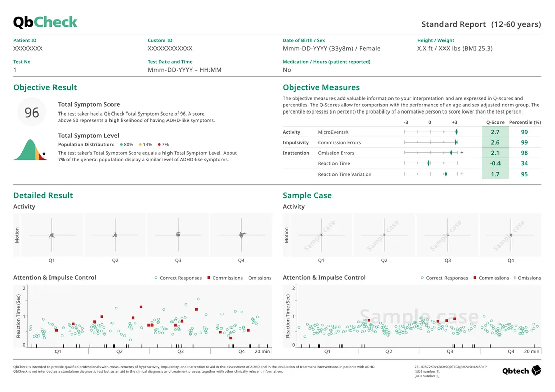555x392 pixels.
Task: Click the Detailed Result Q1 motion plot
Action: (x=52, y=235)
